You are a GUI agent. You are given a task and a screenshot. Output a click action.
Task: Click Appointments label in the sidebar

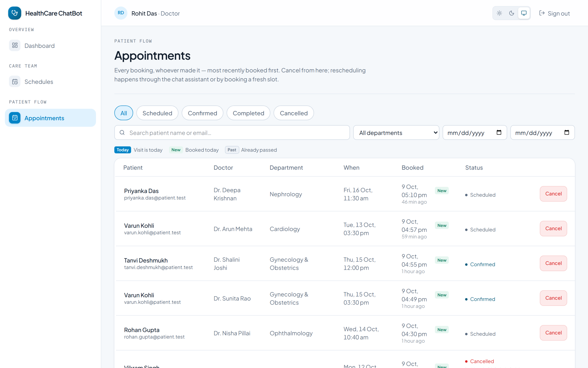pos(44,118)
